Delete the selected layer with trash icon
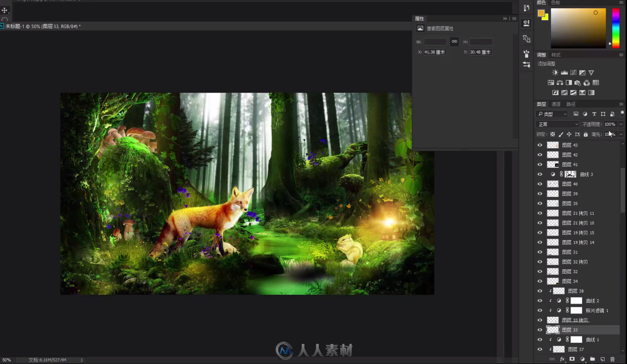 (612, 359)
